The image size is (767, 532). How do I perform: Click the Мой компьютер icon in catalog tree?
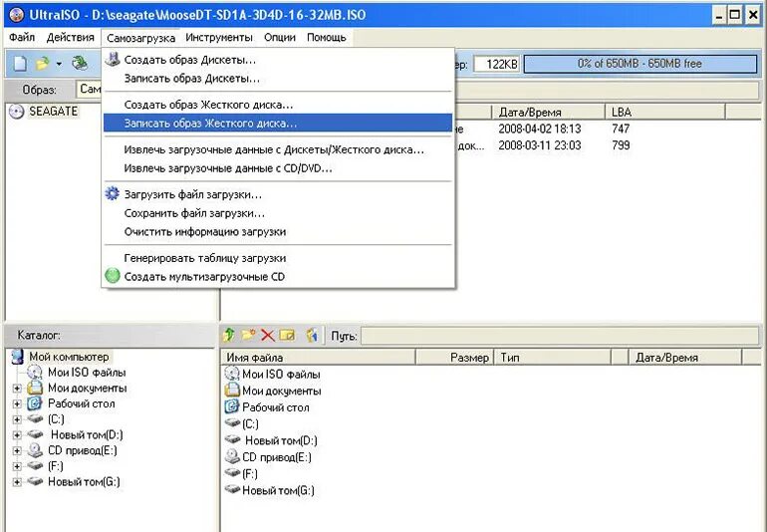tap(18, 357)
